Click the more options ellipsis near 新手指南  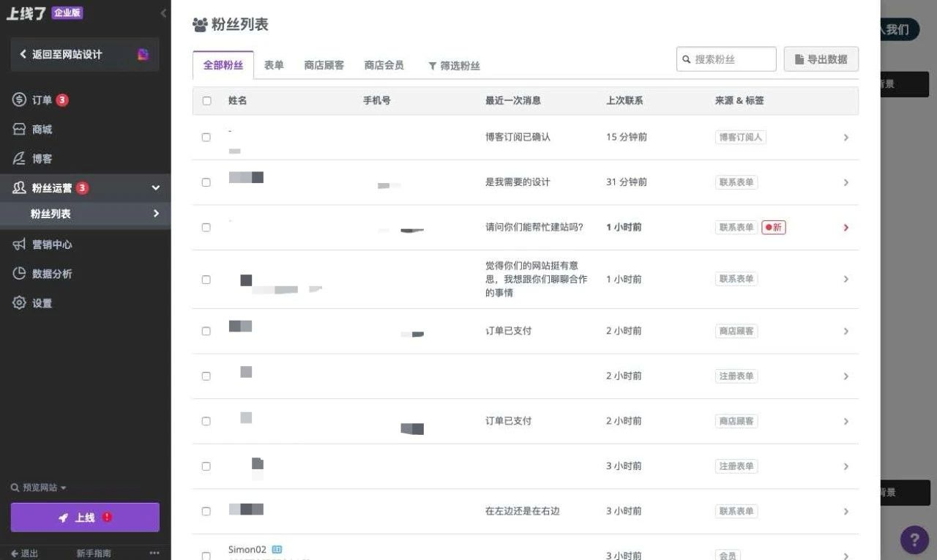pyautogui.click(x=152, y=553)
